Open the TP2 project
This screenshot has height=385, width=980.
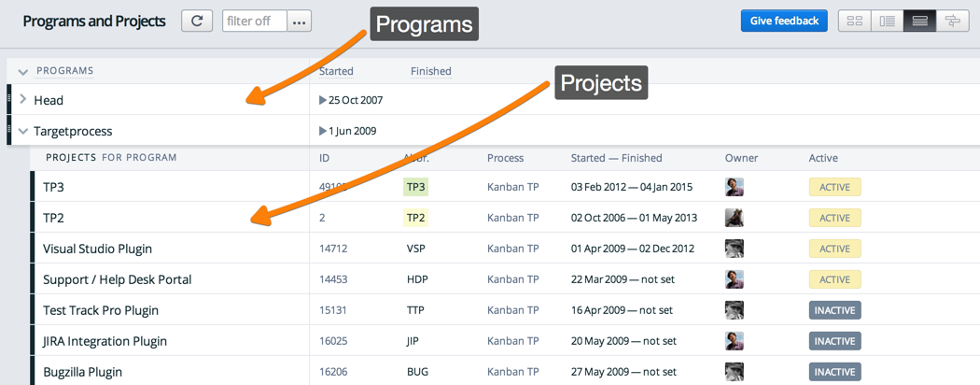pos(54,218)
